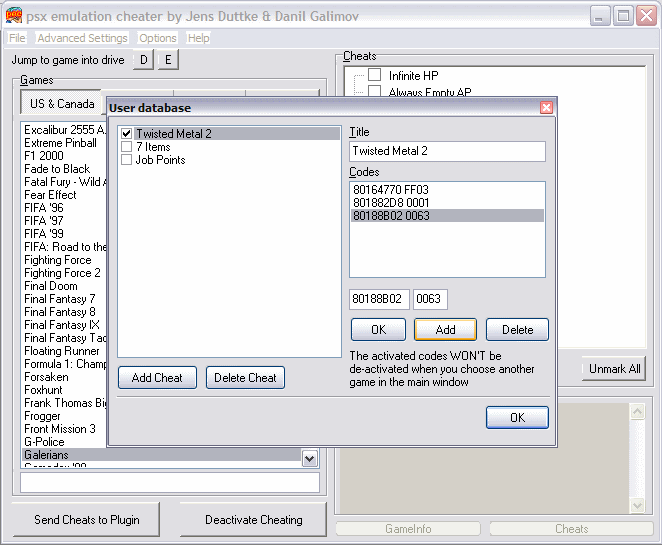Screen dimensions: 662x545
Task: Select FIFA '96 in games list
Action: click(x=44, y=208)
